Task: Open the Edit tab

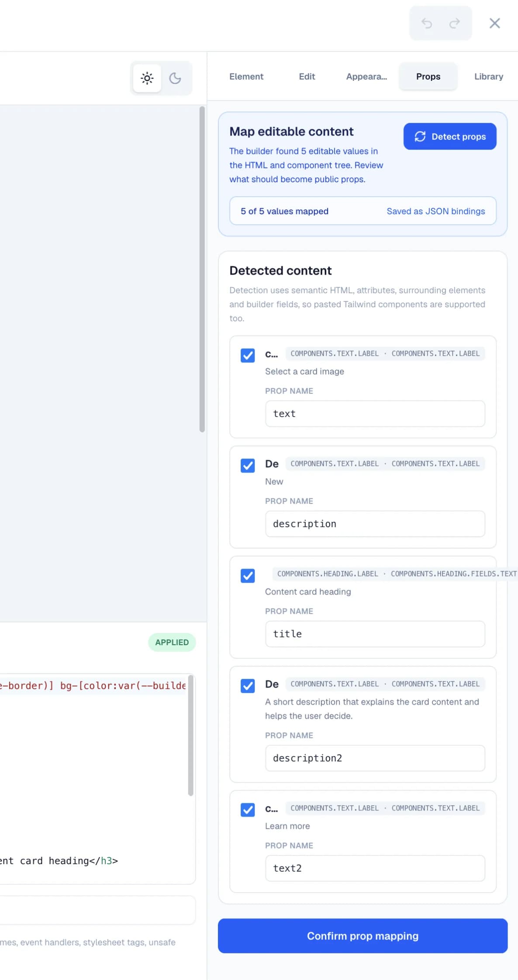Action: point(307,76)
